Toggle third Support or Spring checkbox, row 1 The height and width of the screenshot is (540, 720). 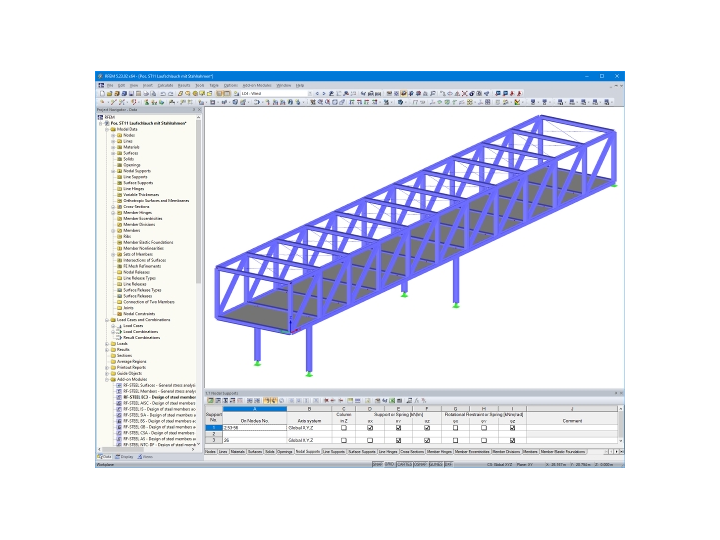(427, 428)
